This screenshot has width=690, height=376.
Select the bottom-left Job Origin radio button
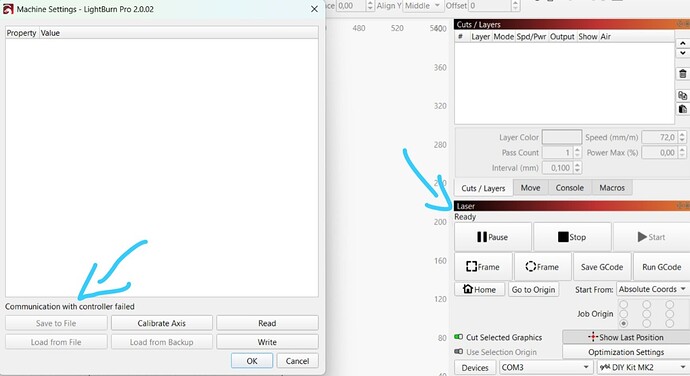[x=624, y=324]
